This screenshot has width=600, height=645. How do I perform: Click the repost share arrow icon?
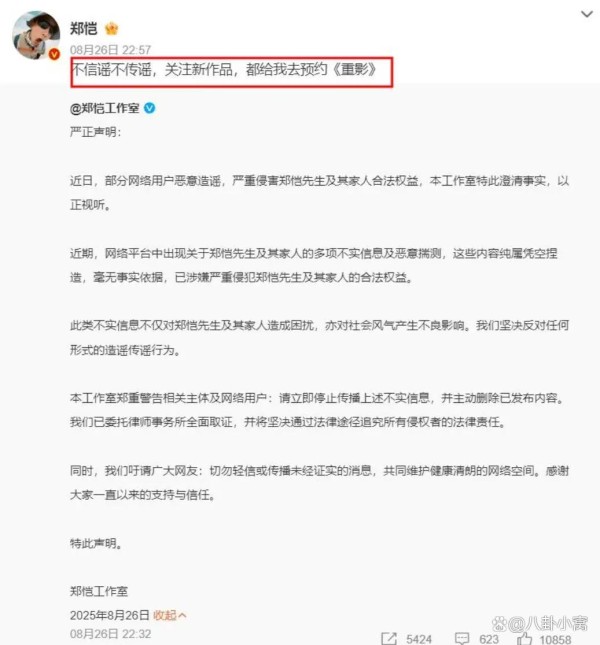(x=389, y=638)
